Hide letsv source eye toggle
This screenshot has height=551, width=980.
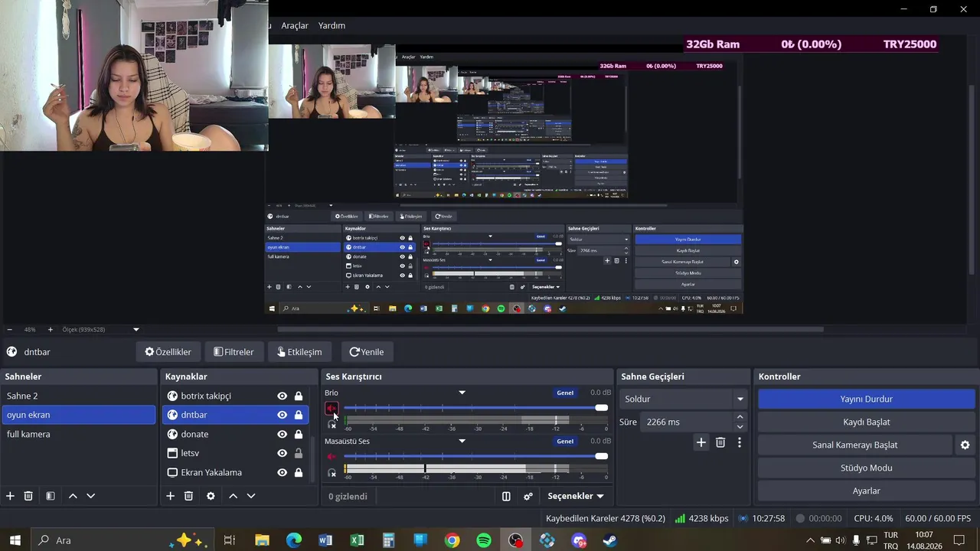[x=282, y=453]
